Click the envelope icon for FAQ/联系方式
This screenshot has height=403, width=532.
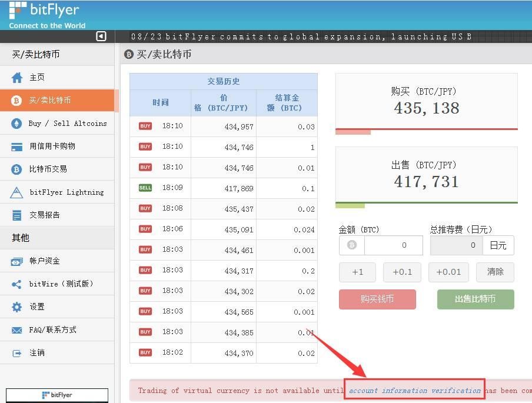pyautogui.click(x=17, y=330)
